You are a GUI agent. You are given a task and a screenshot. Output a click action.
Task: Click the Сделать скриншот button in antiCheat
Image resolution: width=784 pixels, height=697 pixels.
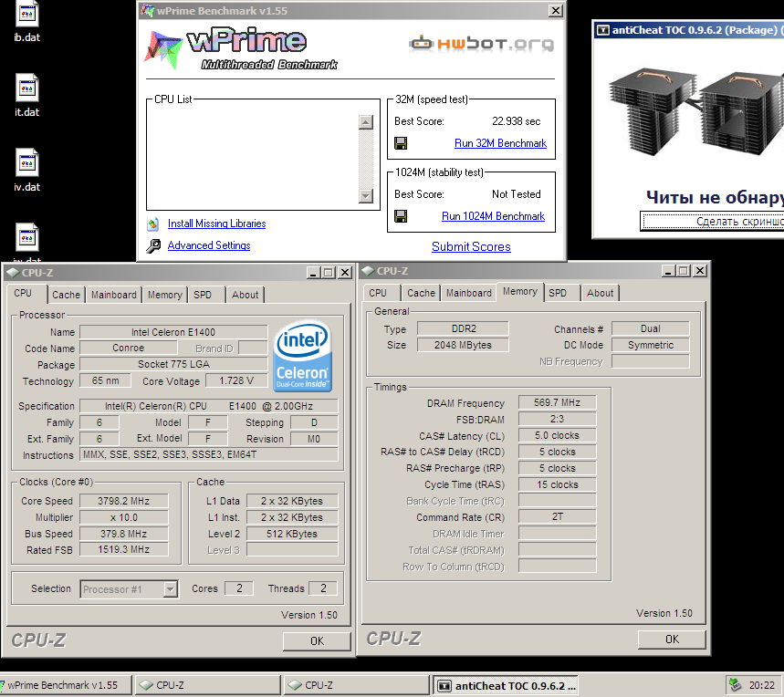tap(713, 222)
